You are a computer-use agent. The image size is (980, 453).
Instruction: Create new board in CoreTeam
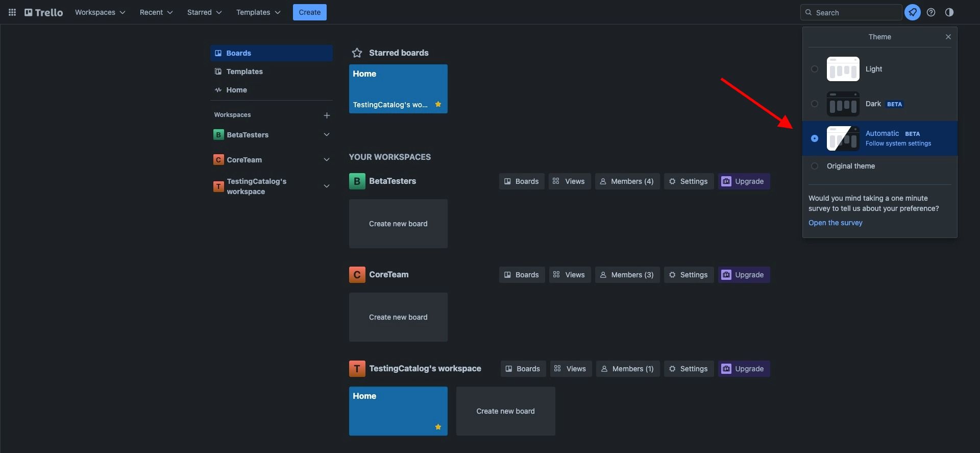click(x=398, y=317)
